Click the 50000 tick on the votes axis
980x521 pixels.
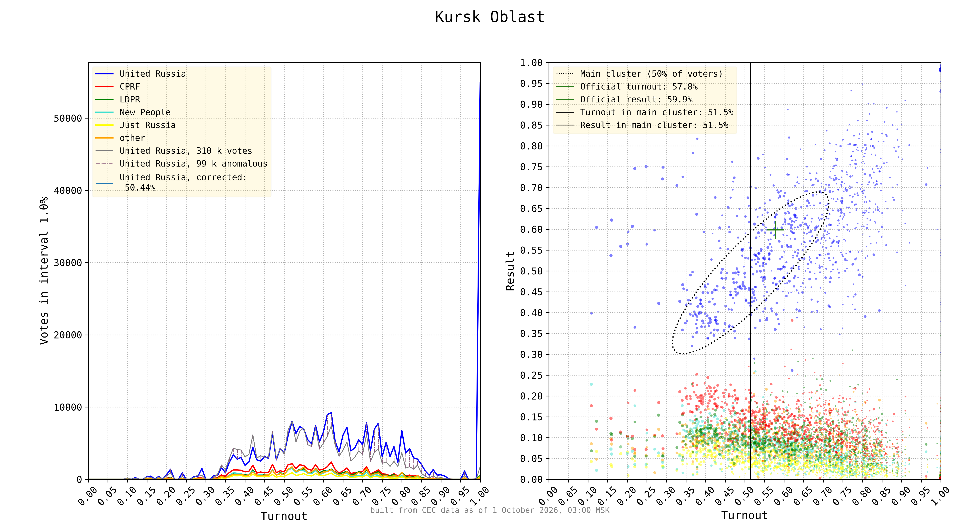[68, 119]
